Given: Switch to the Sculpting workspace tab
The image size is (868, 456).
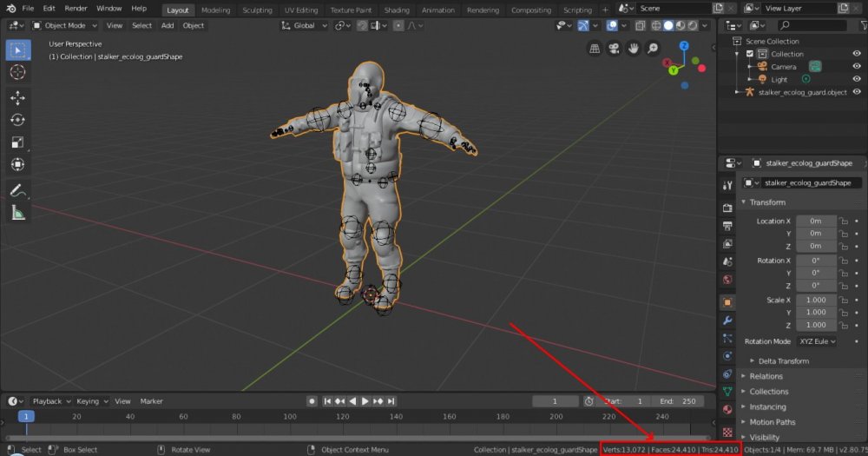Looking at the screenshot, I should click(257, 10).
